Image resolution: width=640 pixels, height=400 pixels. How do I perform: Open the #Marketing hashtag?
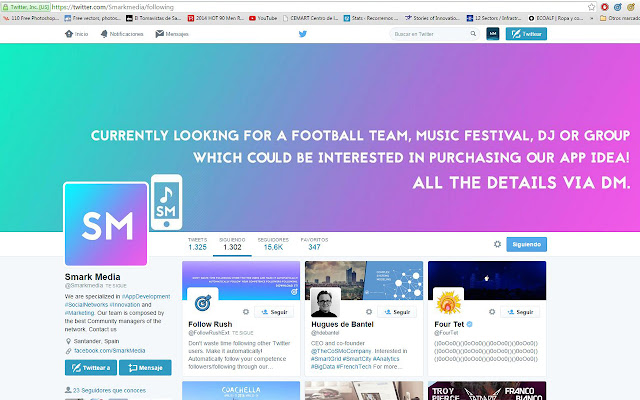tap(79, 313)
